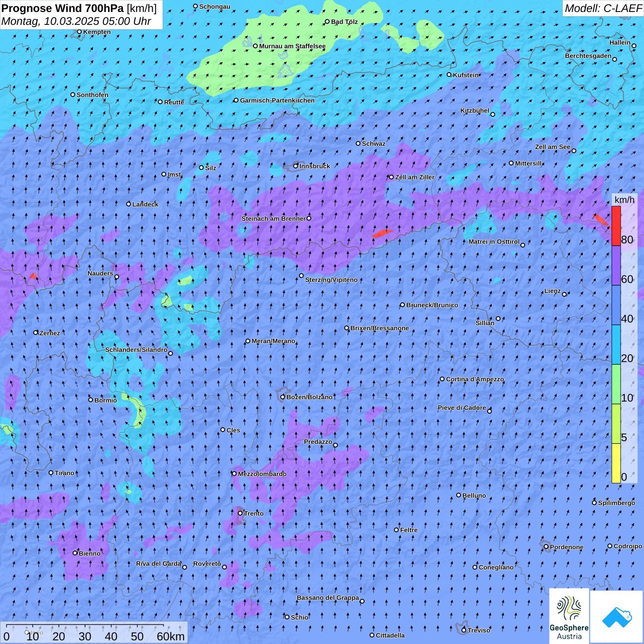Click the distance scale bar in km
The width and height of the screenshot is (644, 644).
pyautogui.click(x=94, y=632)
